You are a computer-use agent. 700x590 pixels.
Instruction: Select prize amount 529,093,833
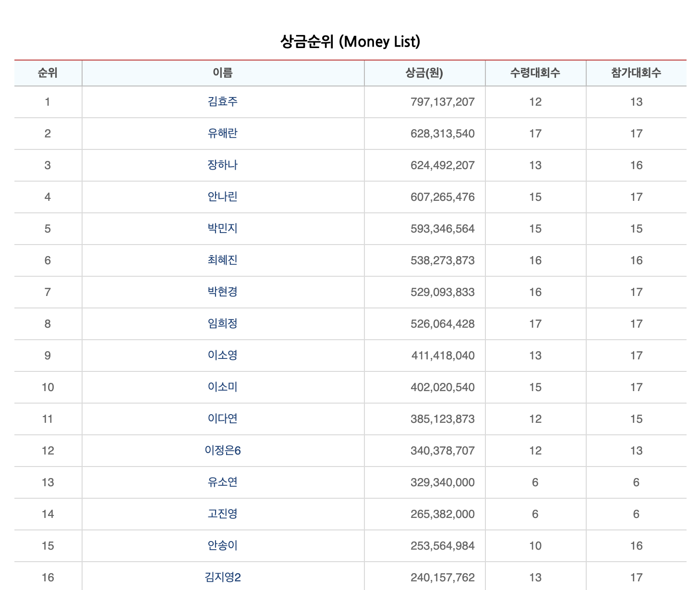point(443,292)
